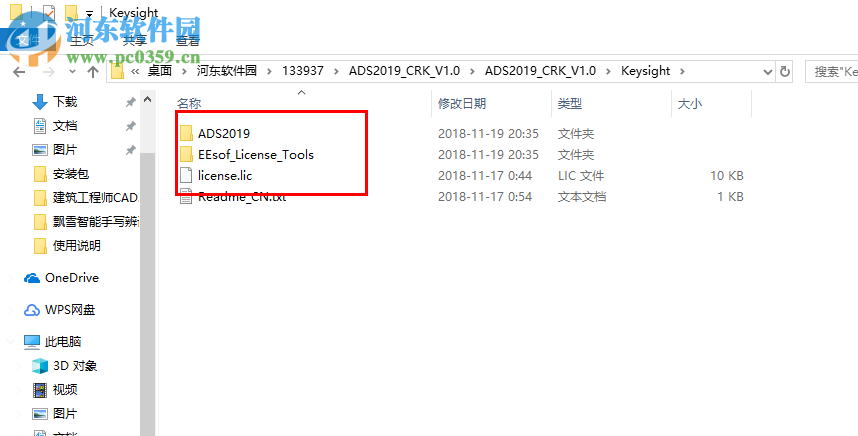
Task: Open the 查看 ribbon tab
Action: click(x=188, y=40)
